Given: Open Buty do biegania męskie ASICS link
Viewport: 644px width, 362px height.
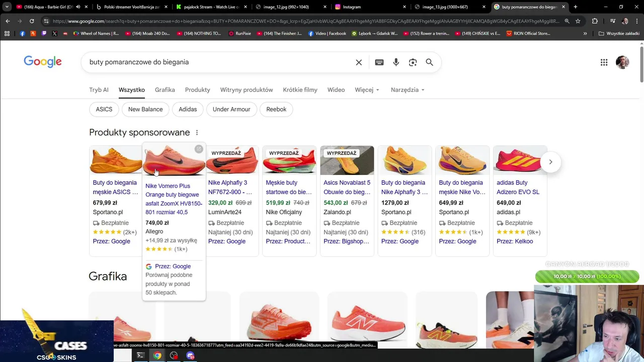Looking at the screenshot, I should click(115, 188).
